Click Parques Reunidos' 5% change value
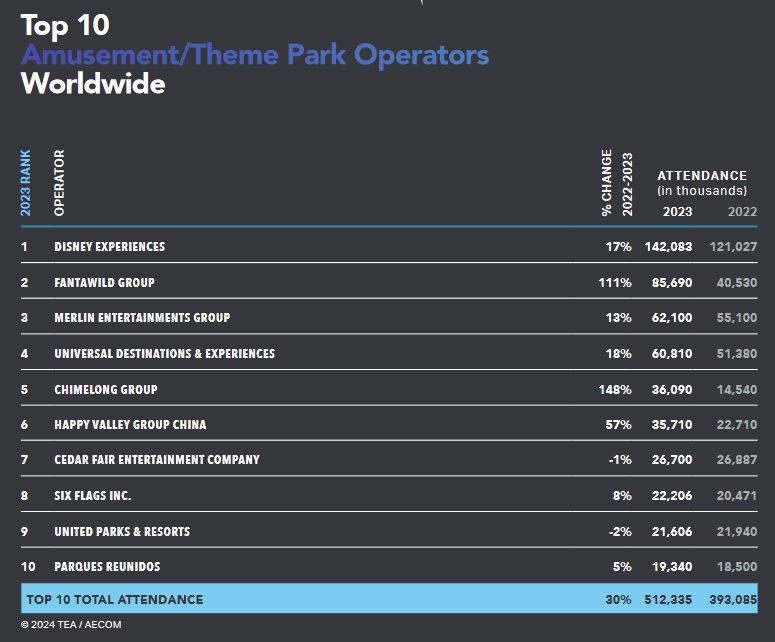 (622, 567)
